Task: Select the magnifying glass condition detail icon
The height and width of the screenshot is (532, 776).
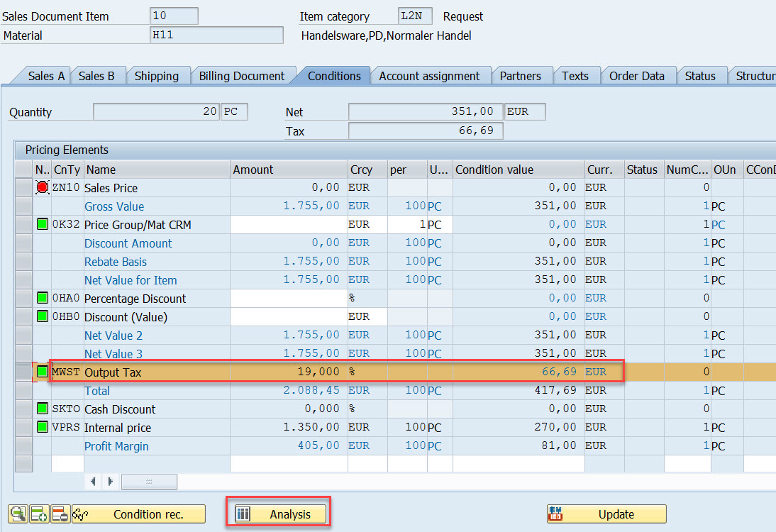Action: (18, 514)
